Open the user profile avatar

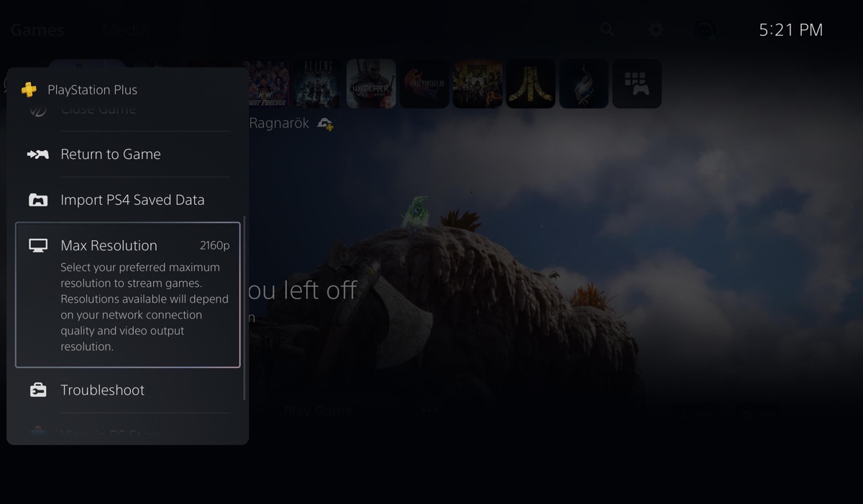click(x=705, y=30)
